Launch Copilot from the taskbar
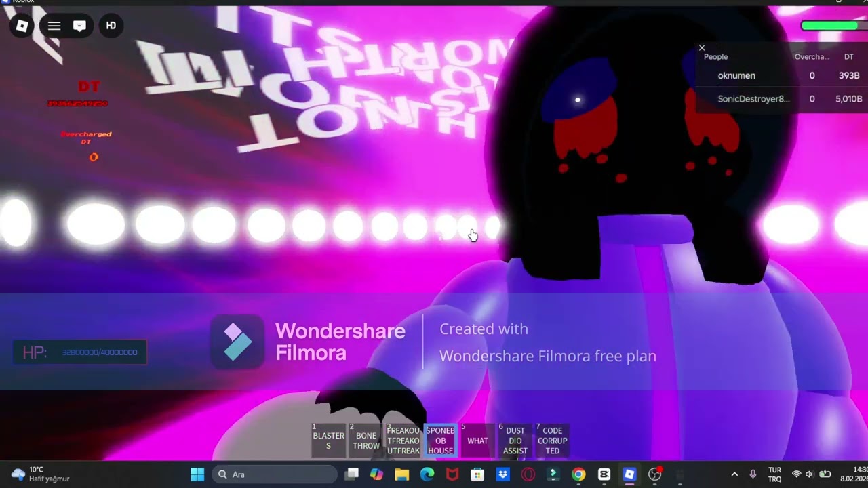The width and height of the screenshot is (868, 488). pos(376,474)
